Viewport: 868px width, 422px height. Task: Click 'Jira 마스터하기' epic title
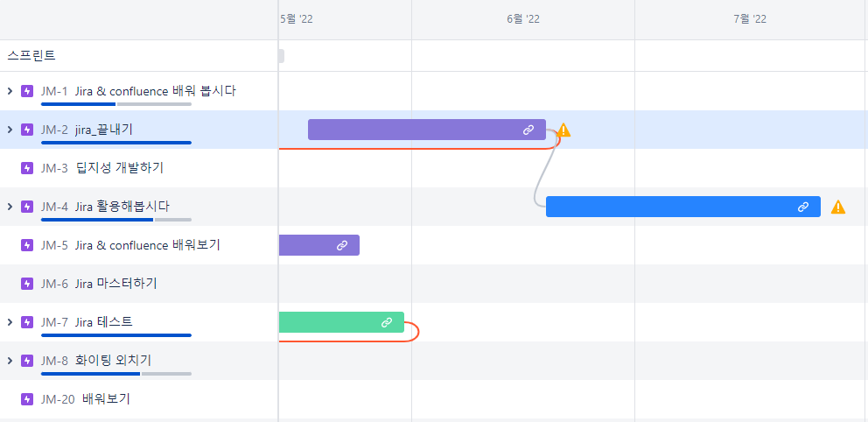pyautogui.click(x=115, y=284)
